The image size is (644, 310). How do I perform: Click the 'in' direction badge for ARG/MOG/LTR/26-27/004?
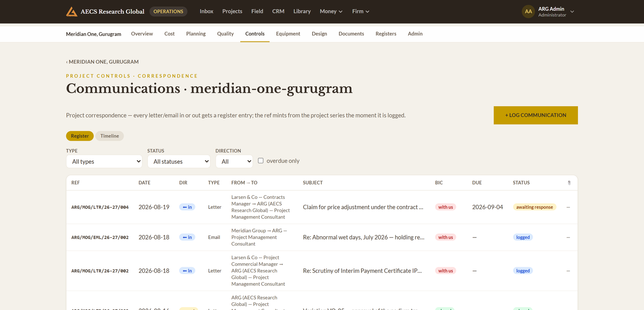(187, 207)
